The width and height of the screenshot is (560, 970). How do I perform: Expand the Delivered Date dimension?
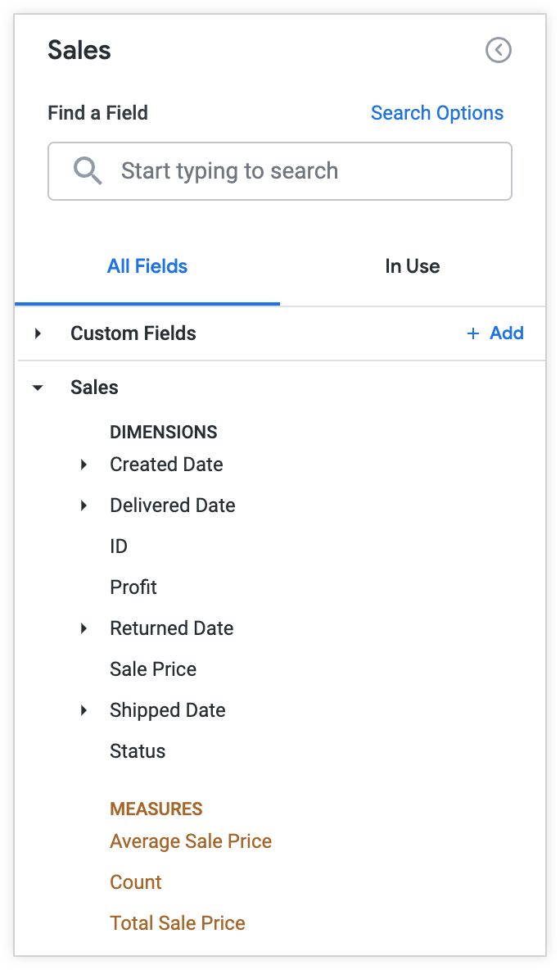coord(84,505)
